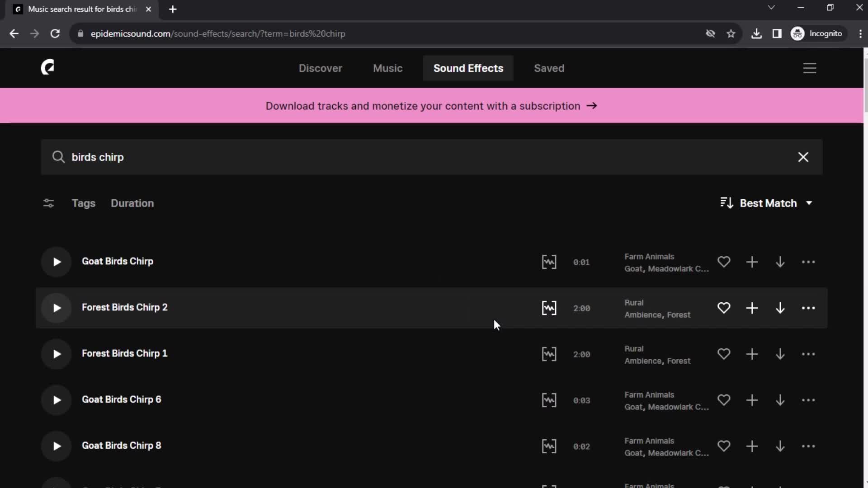The width and height of the screenshot is (868, 488).
Task: Reload the page in browser
Action: tap(55, 33)
